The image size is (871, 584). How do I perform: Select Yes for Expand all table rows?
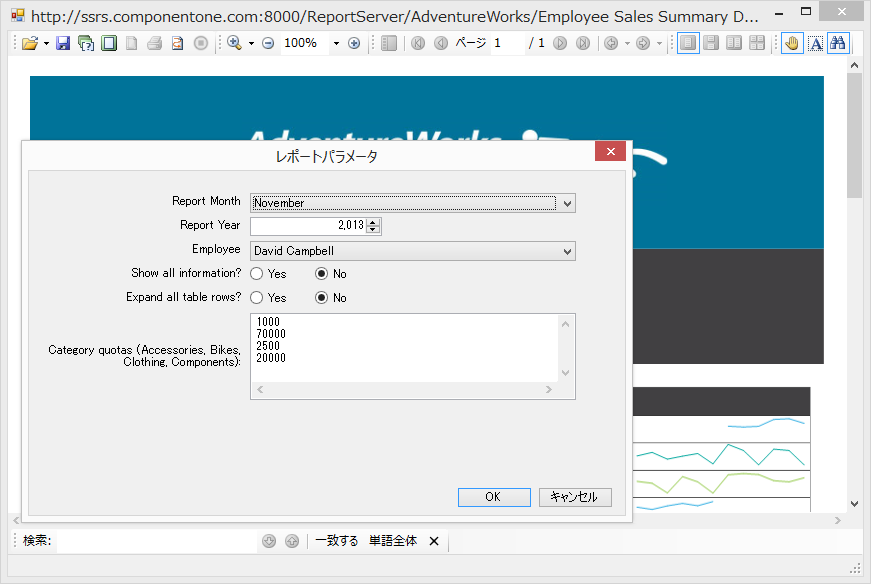point(257,297)
